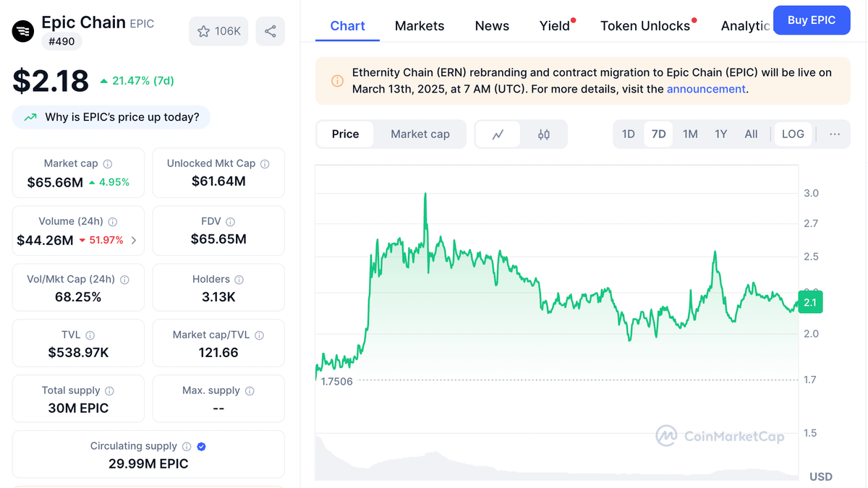Click the Unlocked Mkt Cap info icon
This screenshot has height=488, width=868.
(x=265, y=164)
